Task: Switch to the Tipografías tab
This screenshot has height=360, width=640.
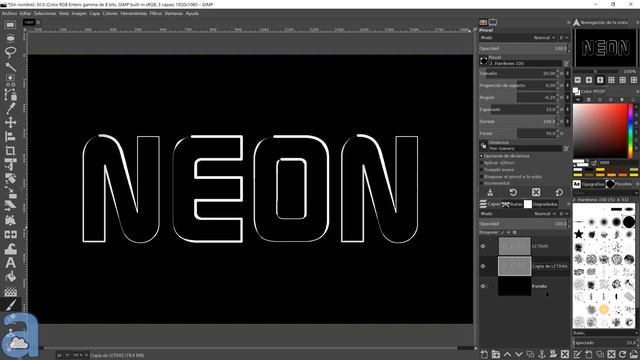Action: coord(589,184)
